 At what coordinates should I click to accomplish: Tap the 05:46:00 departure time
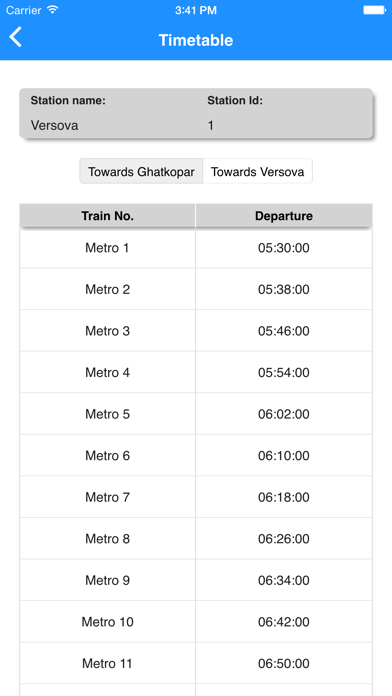pyautogui.click(x=284, y=331)
